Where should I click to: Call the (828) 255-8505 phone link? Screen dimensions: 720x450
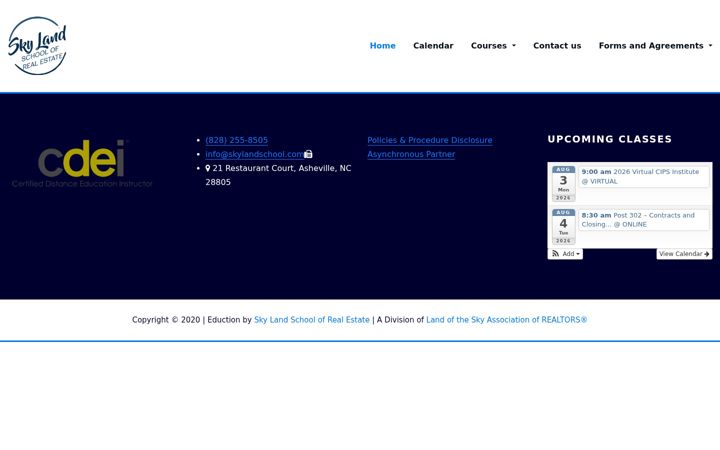[236, 141]
